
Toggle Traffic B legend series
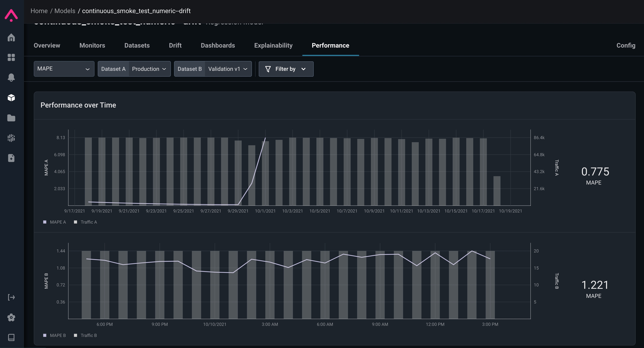(x=86, y=335)
